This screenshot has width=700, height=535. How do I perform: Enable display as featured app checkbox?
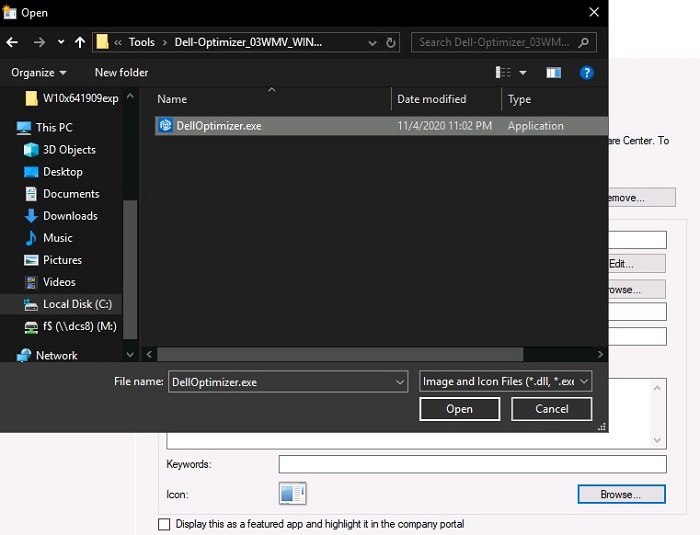(164, 524)
